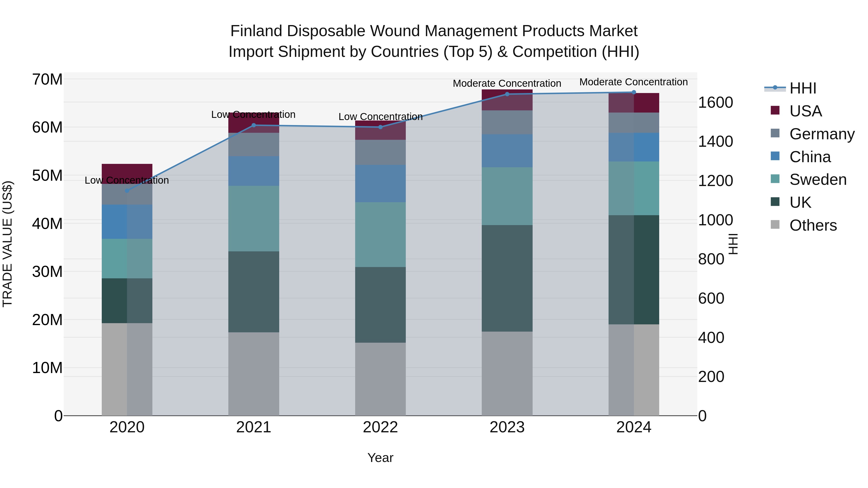
Task: Toggle the Sweden legend entry
Action: (808, 180)
